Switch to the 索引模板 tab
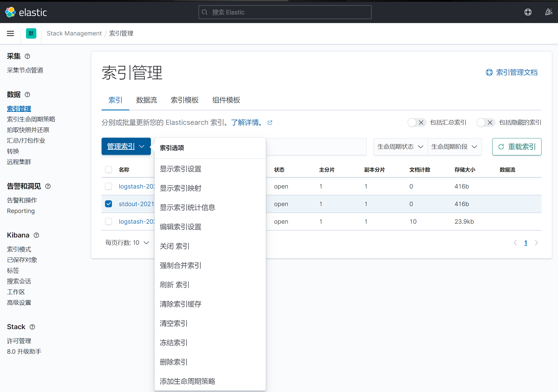This screenshot has height=392, width=558. coord(185,100)
